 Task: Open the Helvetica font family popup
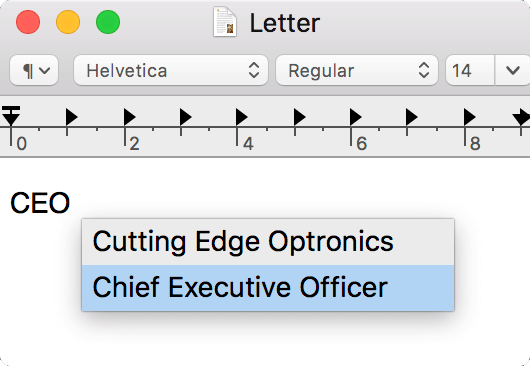[171, 70]
